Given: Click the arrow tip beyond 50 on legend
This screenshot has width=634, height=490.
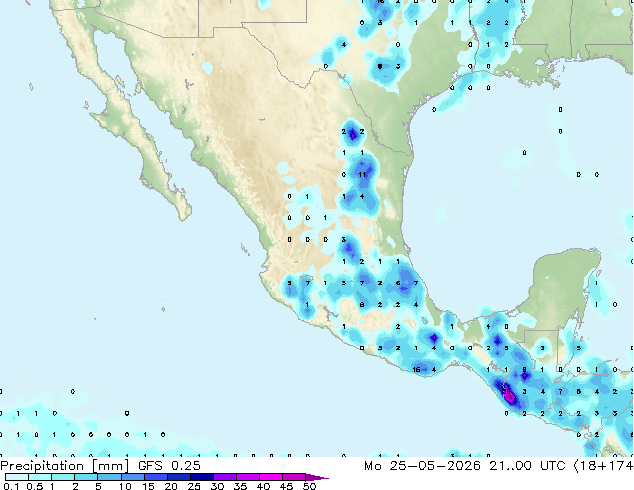Looking at the screenshot, I should coord(317,477).
